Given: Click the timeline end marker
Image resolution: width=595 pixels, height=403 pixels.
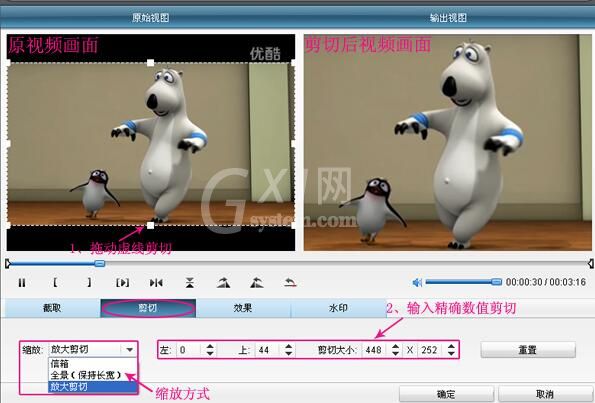Looking at the screenshot, I should pyautogui.click(x=590, y=263).
